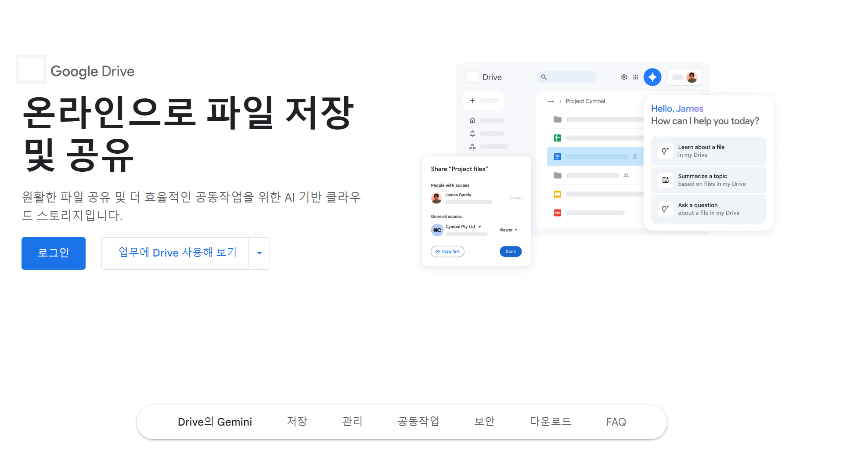Click the Project Cymbal breadcrumb label
Screen dimensions: 868x459
585,101
